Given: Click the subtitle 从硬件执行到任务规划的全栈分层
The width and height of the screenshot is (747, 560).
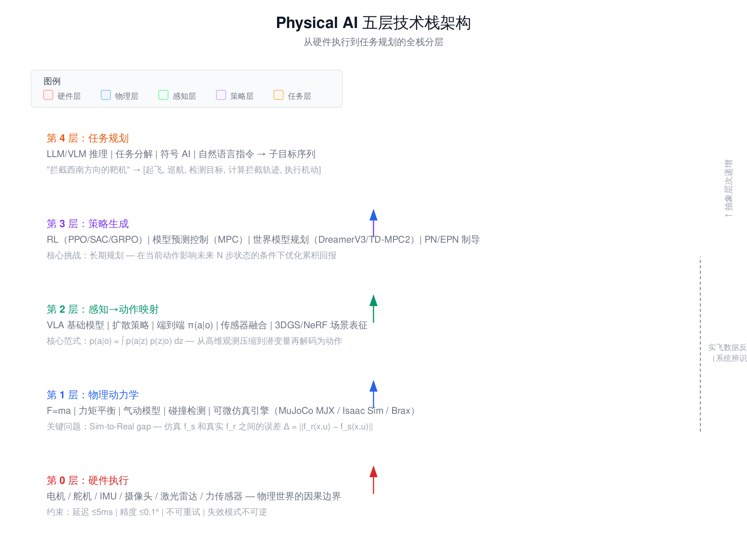Looking at the screenshot, I should [x=373, y=42].
